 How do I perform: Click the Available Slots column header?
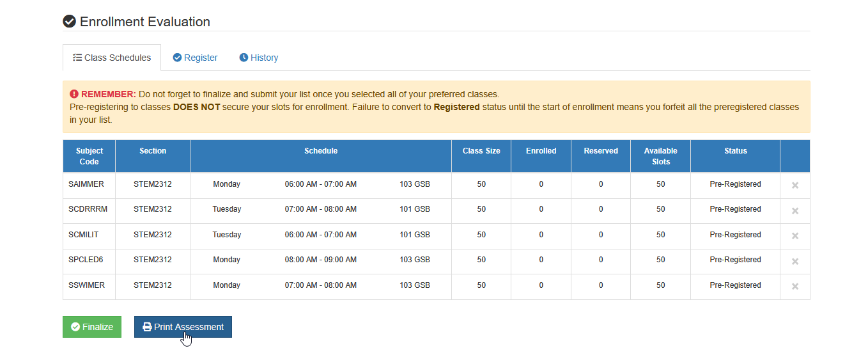[x=660, y=156]
